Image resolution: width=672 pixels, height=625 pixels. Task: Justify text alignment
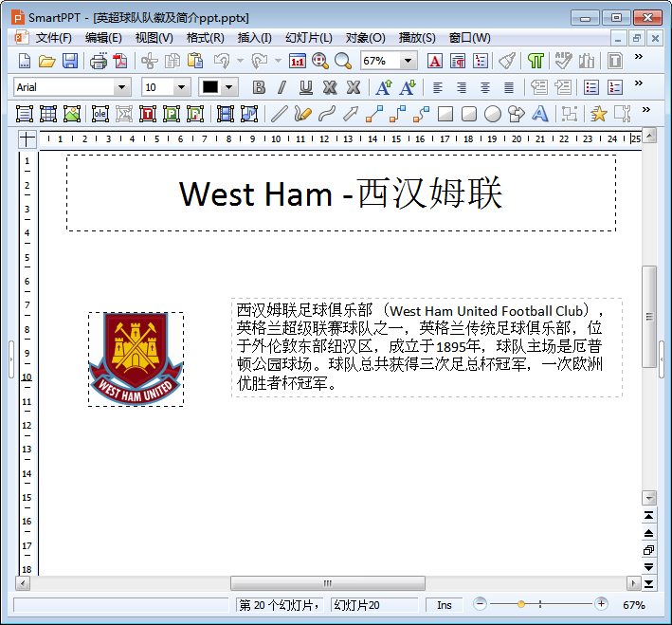coord(509,87)
